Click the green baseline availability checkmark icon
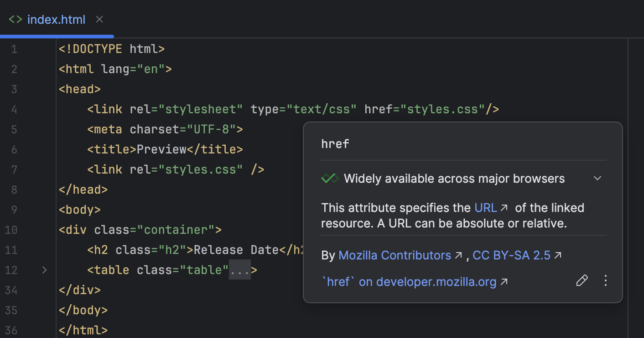644x338 pixels. point(330,179)
